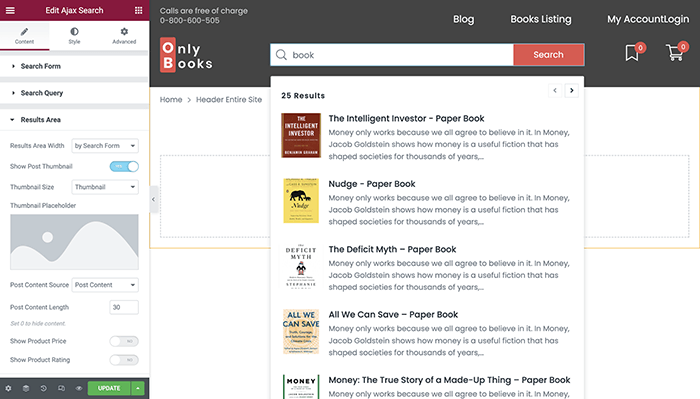Open the Navigator layers icon
This screenshot has width=700, height=399.
[26, 388]
